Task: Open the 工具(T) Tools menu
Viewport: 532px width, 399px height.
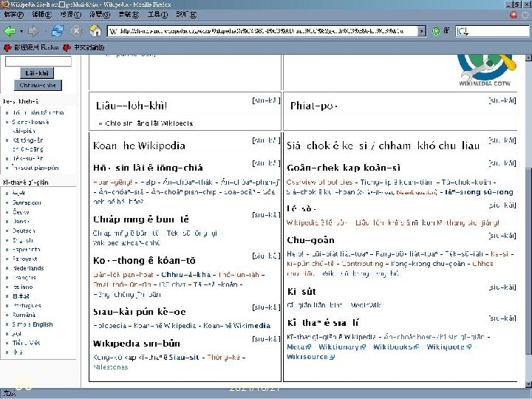Action: (157, 15)
